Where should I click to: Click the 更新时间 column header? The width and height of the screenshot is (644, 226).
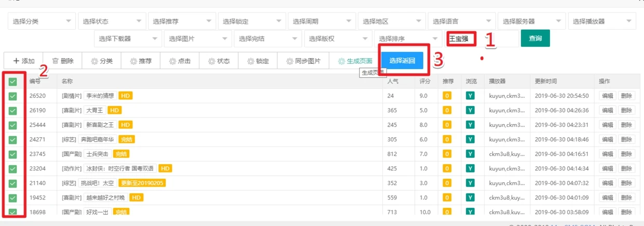545,82
